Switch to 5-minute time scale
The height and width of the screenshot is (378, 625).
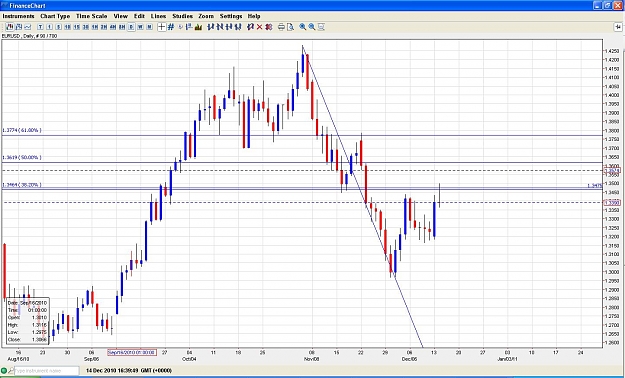pos(59,27)
